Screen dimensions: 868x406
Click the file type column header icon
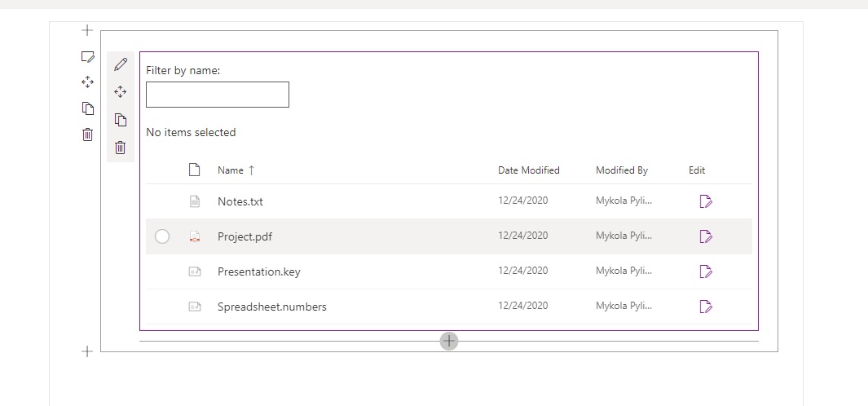coord(194,170)
